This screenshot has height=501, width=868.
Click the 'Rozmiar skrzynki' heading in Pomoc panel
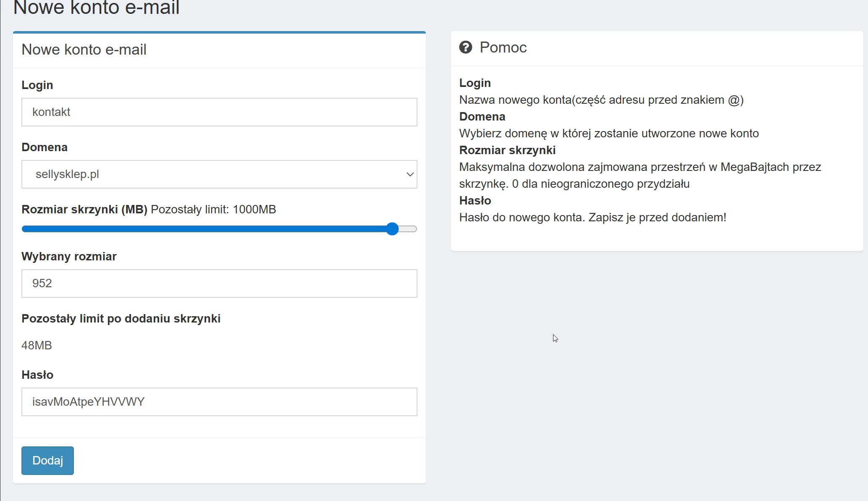click(x=507, y=150)
